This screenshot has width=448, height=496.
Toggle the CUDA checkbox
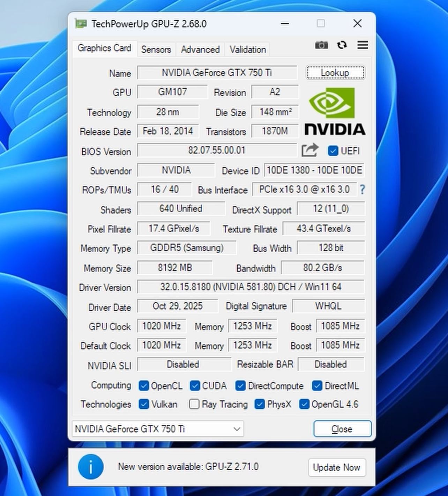(x=195, y=386)
